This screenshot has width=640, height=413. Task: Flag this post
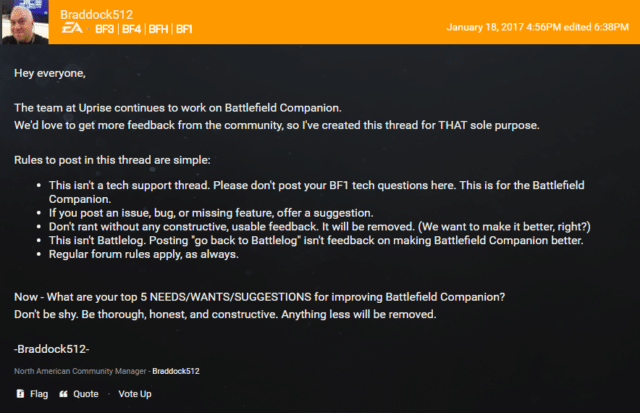[39, 394]
